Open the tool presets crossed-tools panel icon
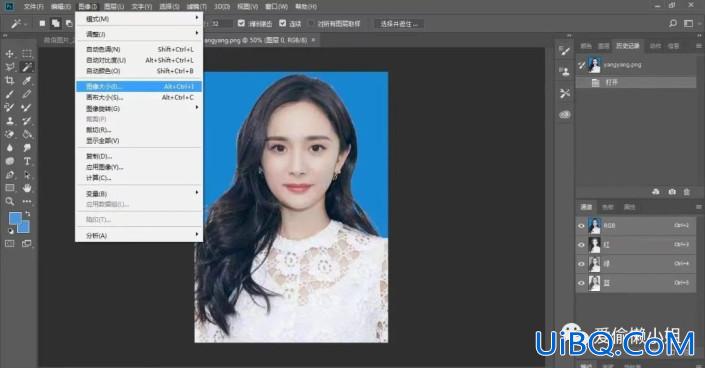 [565, 93]
